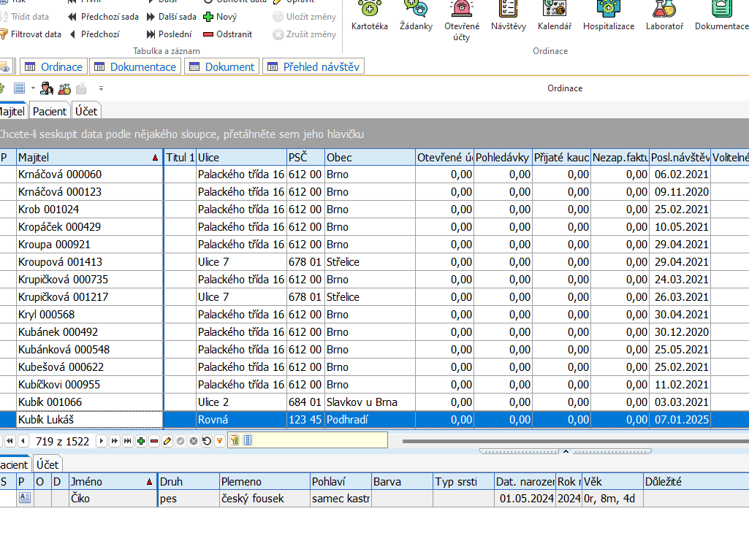Screen dimensions: 749x560
Task: Click the filter builder icon in the yellow bar
Action: (235, 441)
